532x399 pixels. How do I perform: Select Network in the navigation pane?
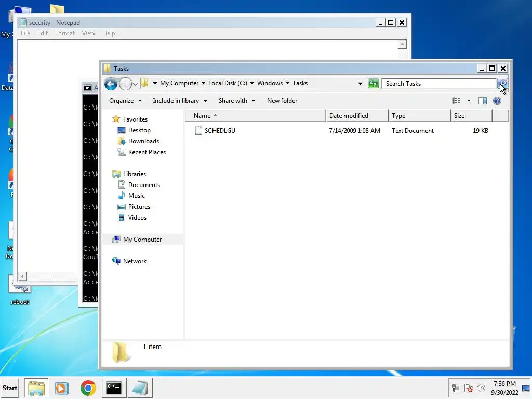(135, 261)
